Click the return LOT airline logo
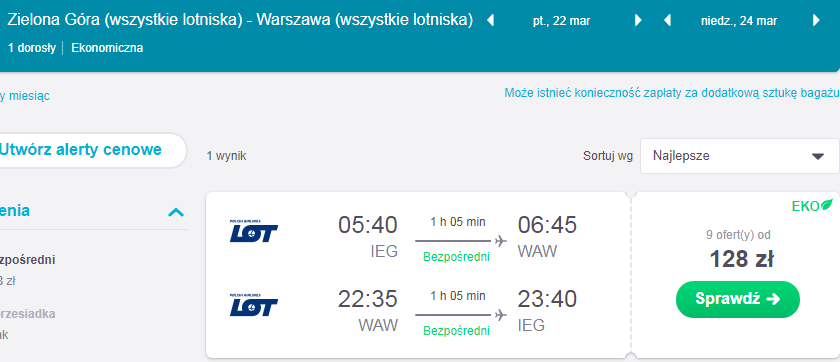 click(x=254, y=305)
